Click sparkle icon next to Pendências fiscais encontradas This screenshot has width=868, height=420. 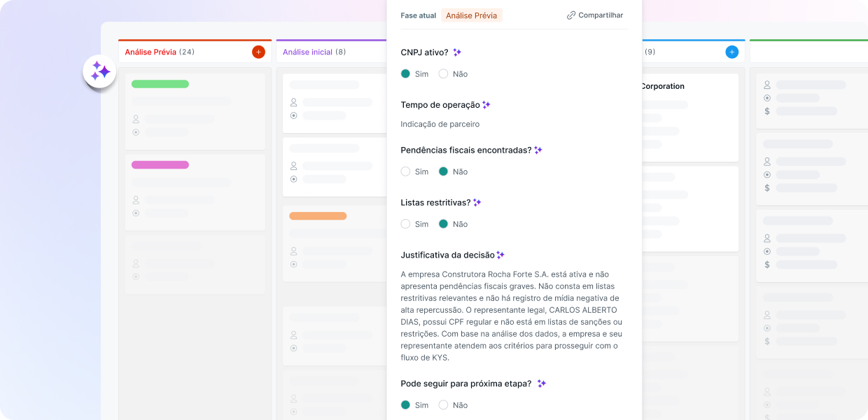click(538, 150)
